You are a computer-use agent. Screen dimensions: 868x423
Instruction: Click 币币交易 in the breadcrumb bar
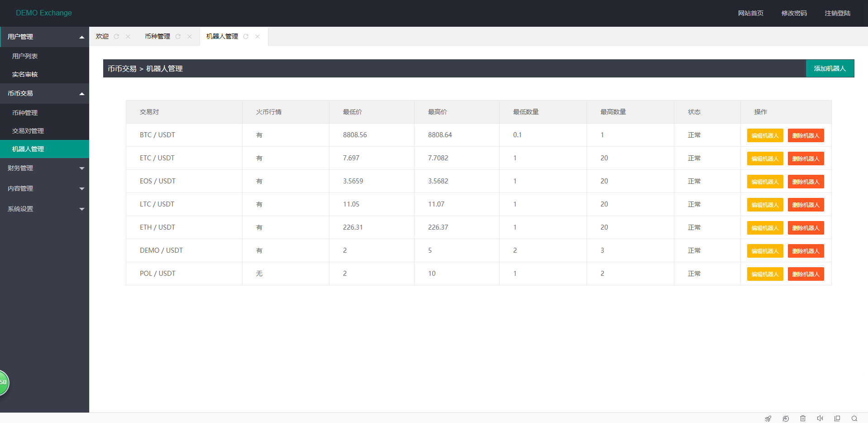coord(122,68)
